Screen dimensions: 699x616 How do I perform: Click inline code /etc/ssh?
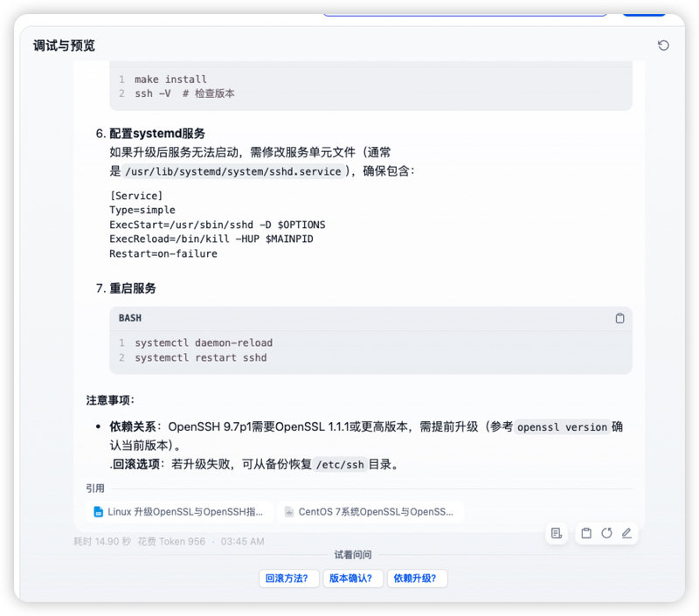click(x=340, y=465)
